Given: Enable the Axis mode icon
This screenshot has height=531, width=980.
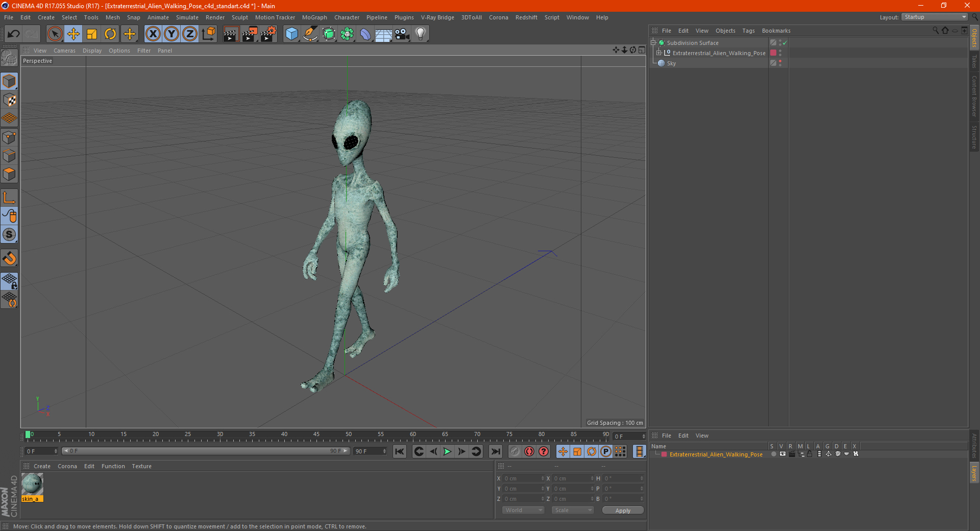Looking at the screenshot, I should coord(10,198).
